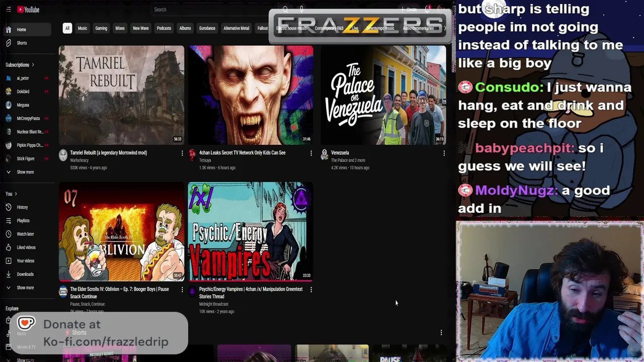
Task: Click 'The Palace and 2 more' channel text
Action: pyautogui.click(x=348, y=160)
